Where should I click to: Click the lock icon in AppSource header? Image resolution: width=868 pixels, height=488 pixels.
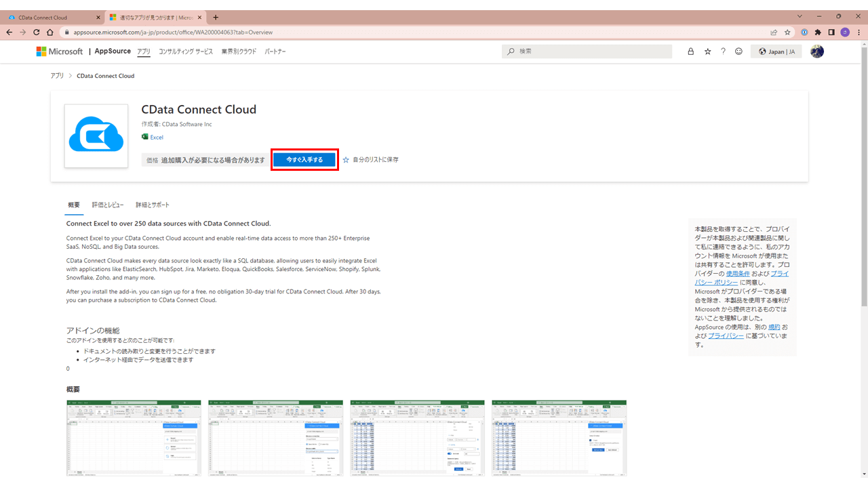(691, 52)
